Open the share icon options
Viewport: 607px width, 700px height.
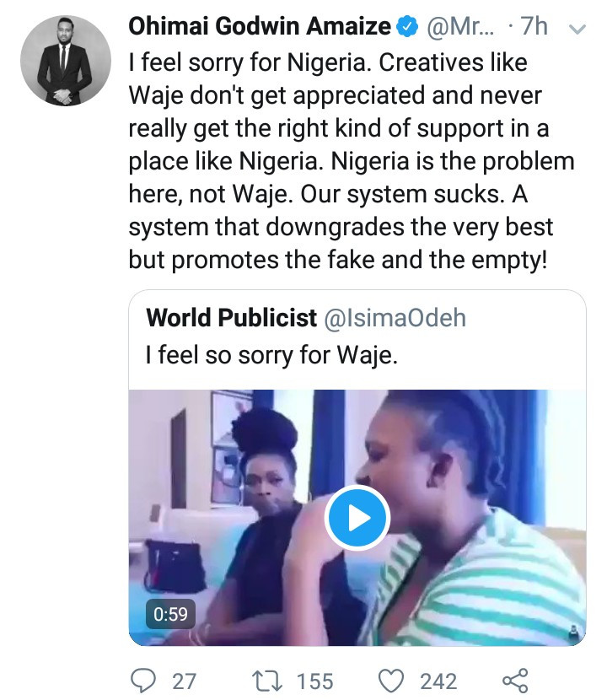point(514,680)
